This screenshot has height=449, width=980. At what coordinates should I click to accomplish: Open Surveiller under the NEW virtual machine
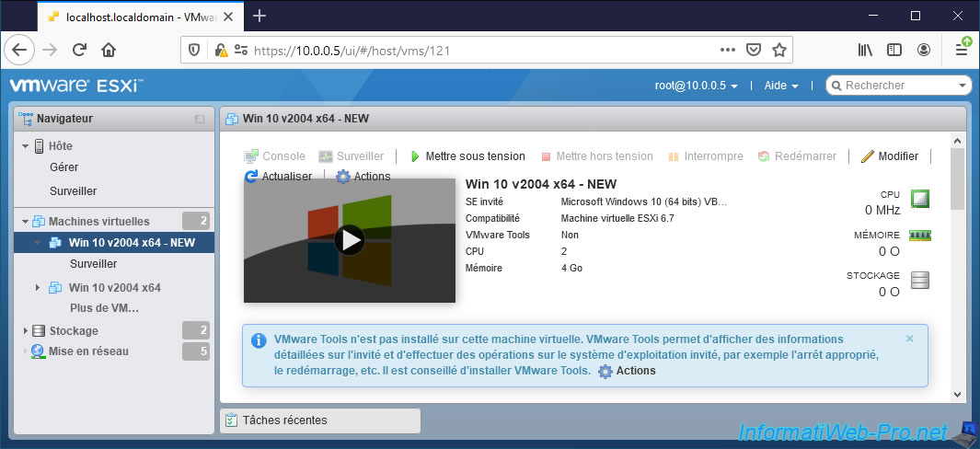[93, 264]
